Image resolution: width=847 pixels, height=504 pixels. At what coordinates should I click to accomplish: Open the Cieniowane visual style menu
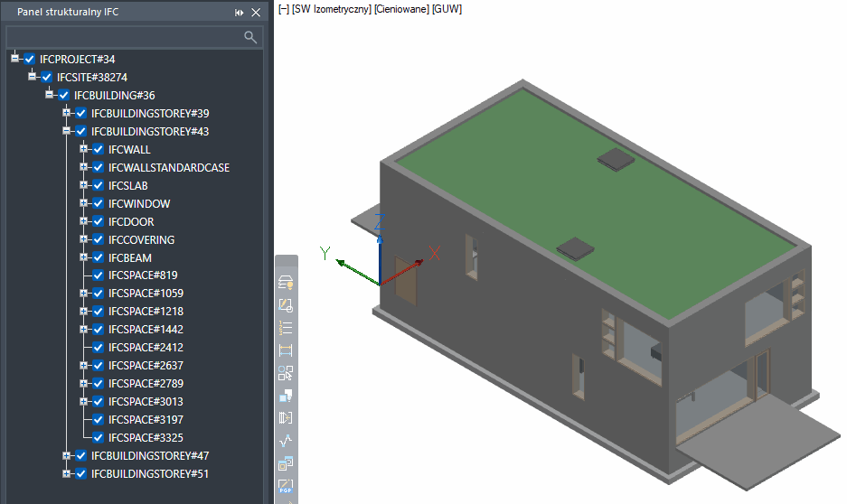point(402,9)
